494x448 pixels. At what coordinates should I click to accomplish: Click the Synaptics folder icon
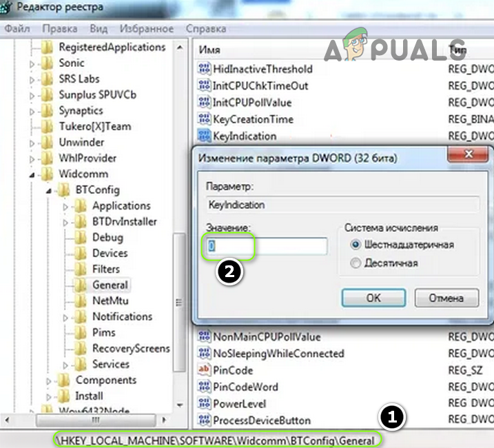point(48,110)
